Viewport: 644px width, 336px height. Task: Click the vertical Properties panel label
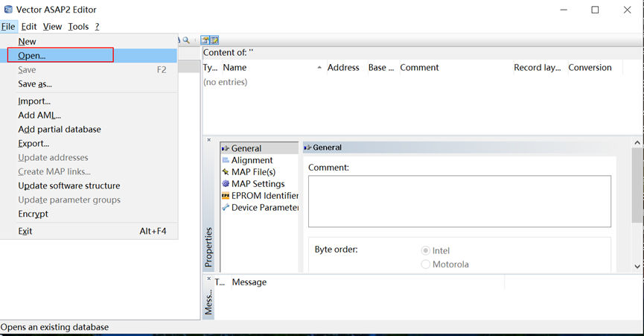208,247
